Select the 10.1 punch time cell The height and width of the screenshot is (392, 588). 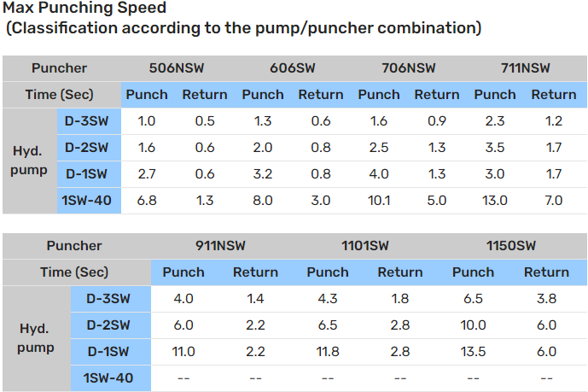pyautogui.click(x=378, y=201)
